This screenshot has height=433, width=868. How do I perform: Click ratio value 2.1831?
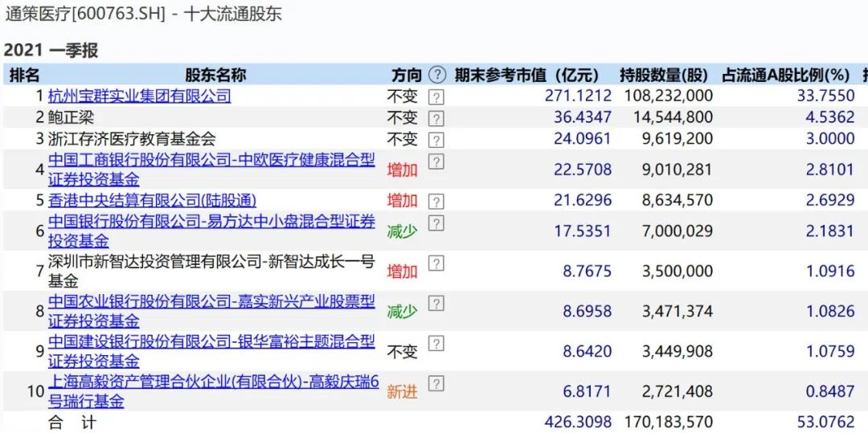tap(830, 231)
